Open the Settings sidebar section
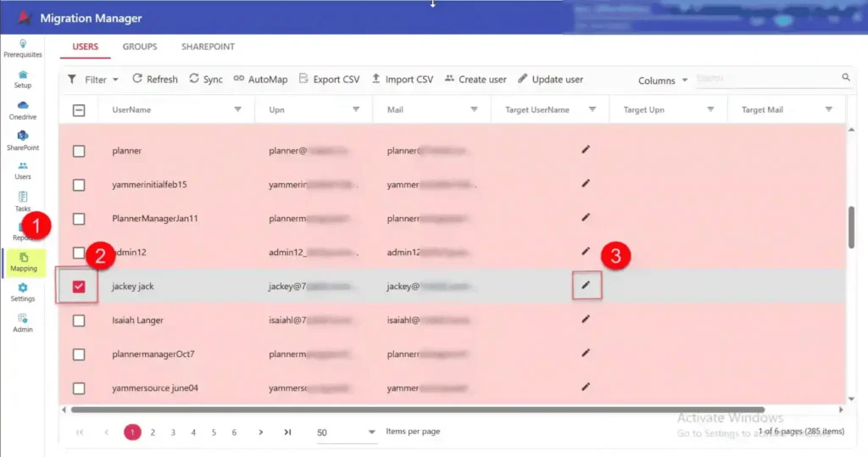This screenshot has height=457, width=868. click(x=23, y=293)
